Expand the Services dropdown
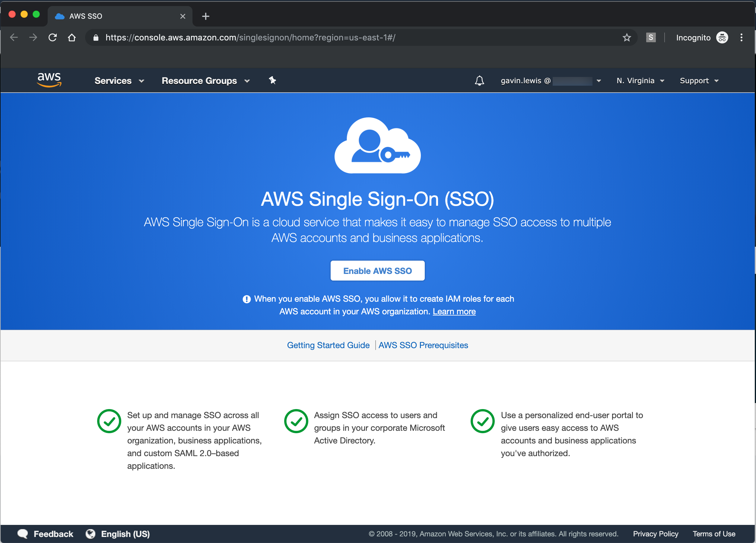This screenshot has height=543, width=756. pyautogui.click(x=119, y=81)
